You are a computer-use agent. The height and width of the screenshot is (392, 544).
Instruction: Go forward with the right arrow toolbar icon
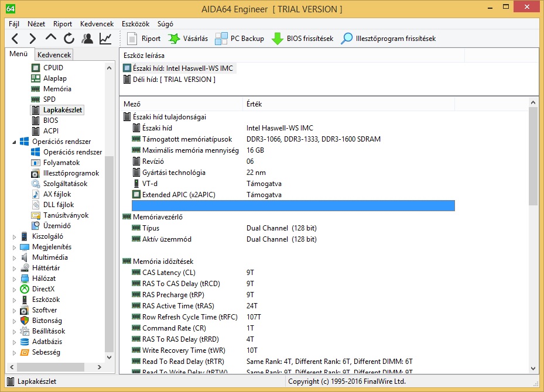pos(32,39)
